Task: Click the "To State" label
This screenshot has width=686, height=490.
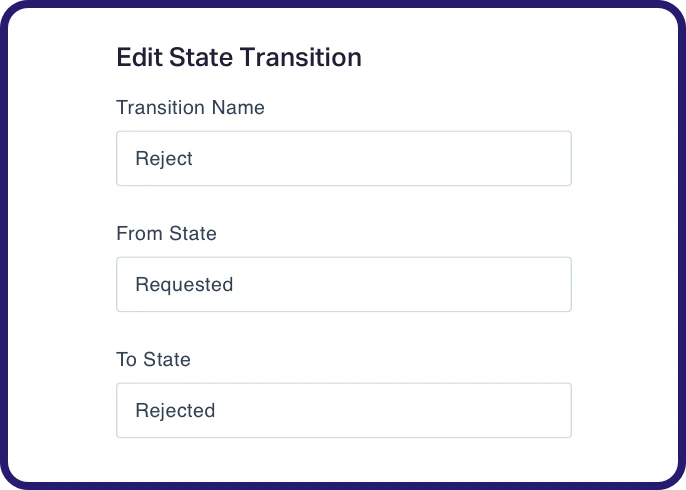Action: pos(153,359)
